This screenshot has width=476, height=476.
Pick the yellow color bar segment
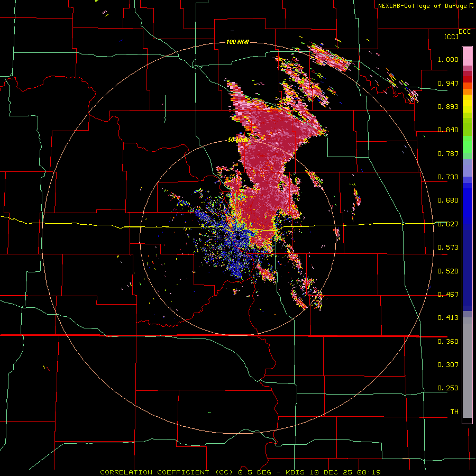[x=467, y=104]
